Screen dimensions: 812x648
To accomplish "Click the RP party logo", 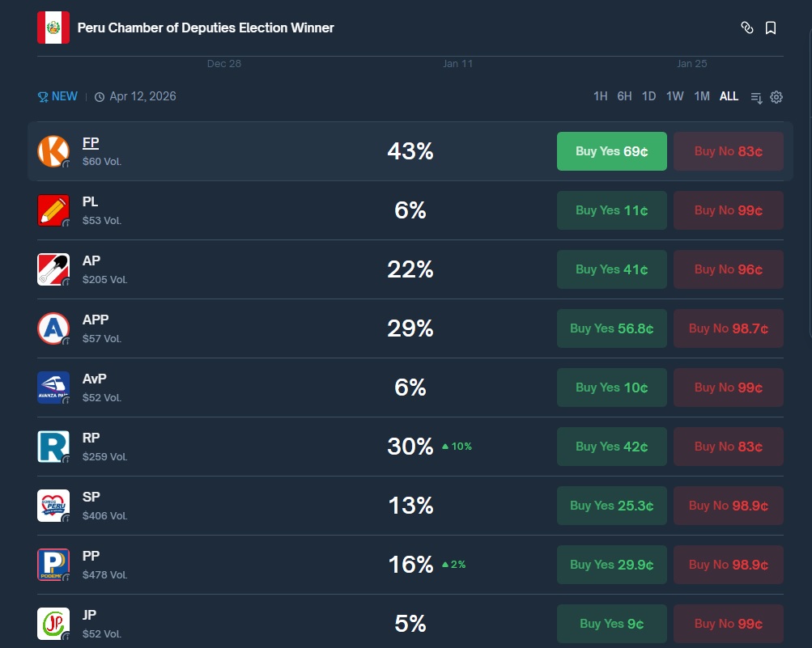I will point(53,447).
